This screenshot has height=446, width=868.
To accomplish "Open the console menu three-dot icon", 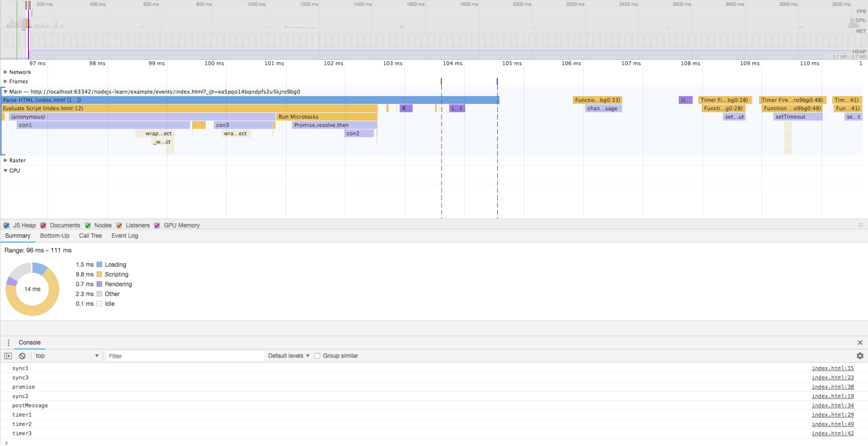I will [8, 343].
